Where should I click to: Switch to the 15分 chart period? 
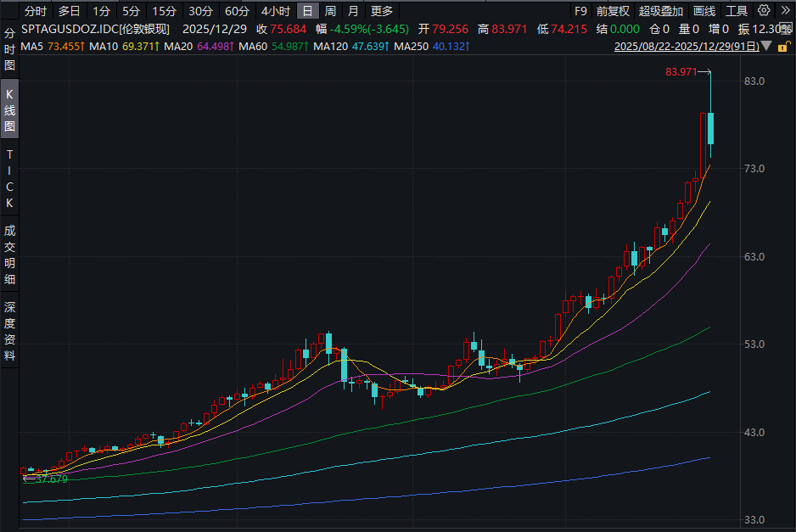pyautogui.click(x=164, y=11)
